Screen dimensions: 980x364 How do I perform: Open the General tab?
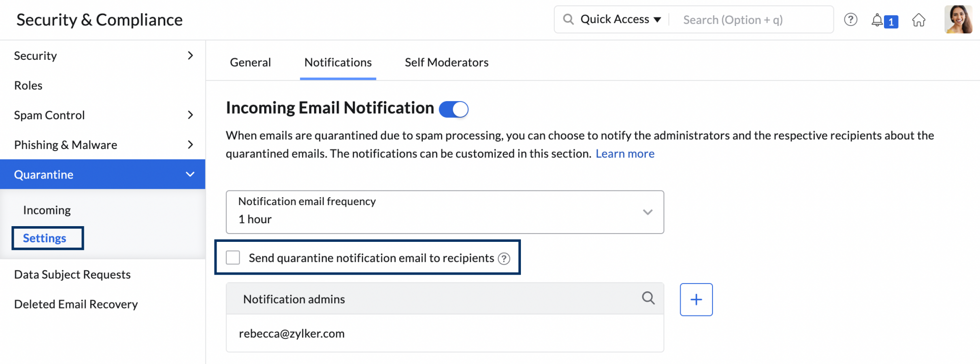[250, 62]
